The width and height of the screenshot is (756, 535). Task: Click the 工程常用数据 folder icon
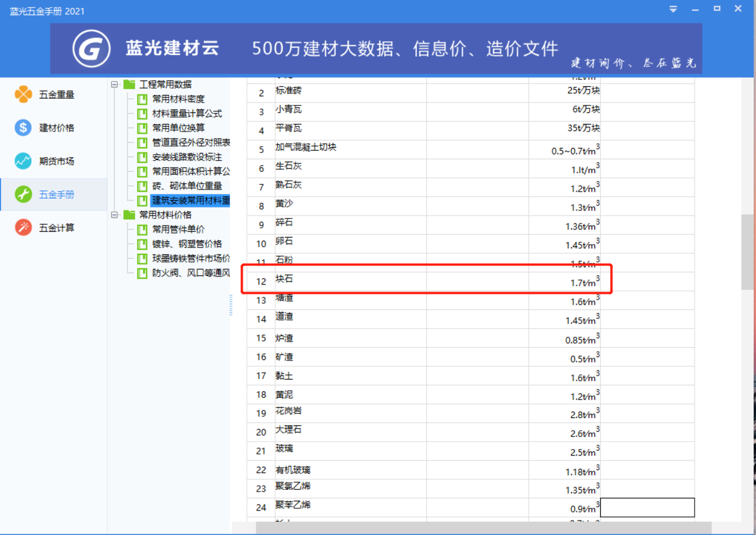pyautogui.click(x=129, y=85)
